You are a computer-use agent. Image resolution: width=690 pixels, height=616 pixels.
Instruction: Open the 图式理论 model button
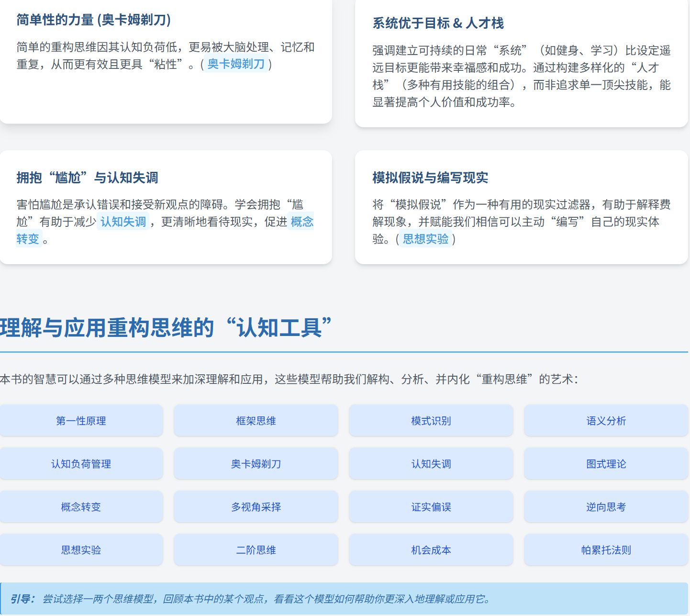coord(606,464)
